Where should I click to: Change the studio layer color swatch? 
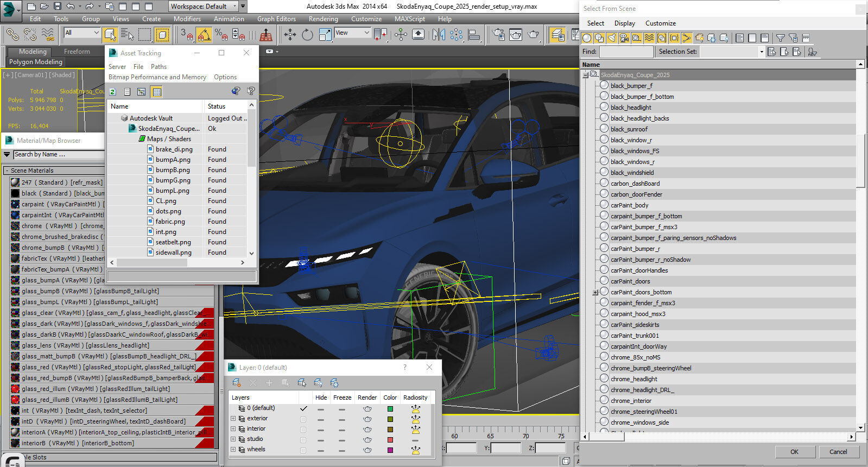(x=390, y=439)
